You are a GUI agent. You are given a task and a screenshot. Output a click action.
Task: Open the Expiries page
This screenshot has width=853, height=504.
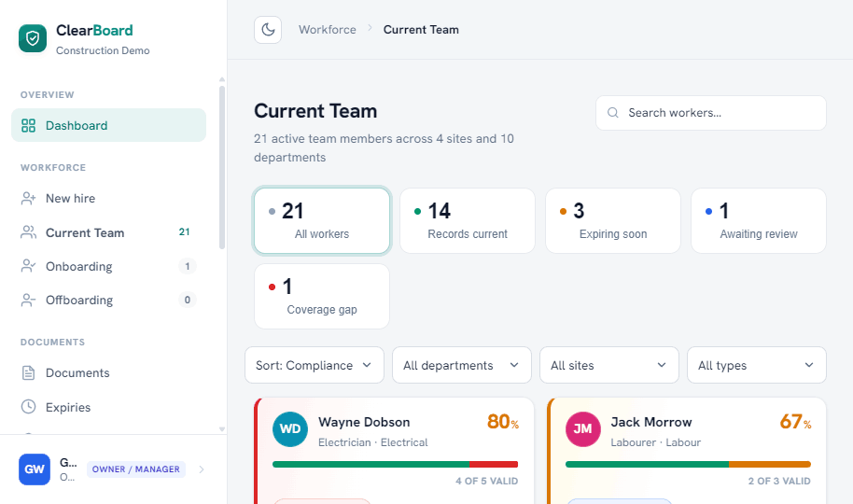[x=109, y=407]
